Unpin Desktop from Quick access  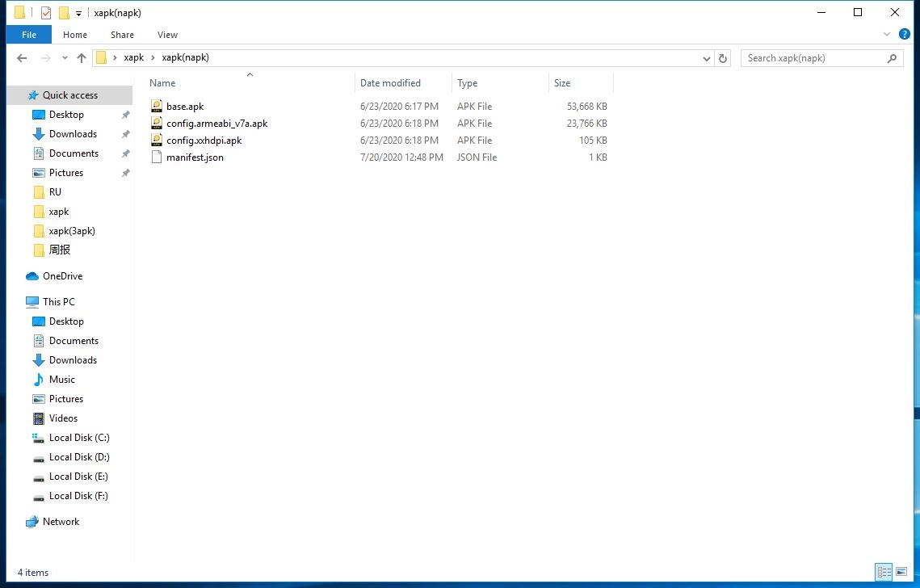(125, 114)
